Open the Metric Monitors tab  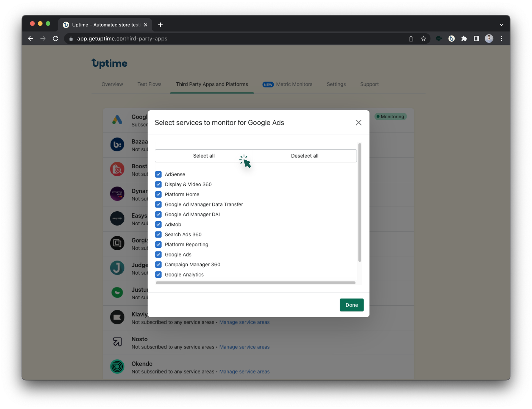[287, 84]
